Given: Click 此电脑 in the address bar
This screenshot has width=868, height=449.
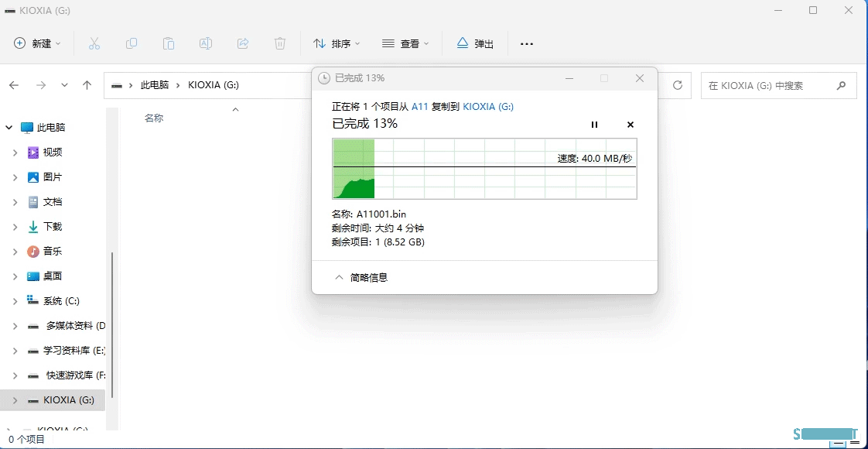Looking at the screenshot, I should [x=155, y=85].
